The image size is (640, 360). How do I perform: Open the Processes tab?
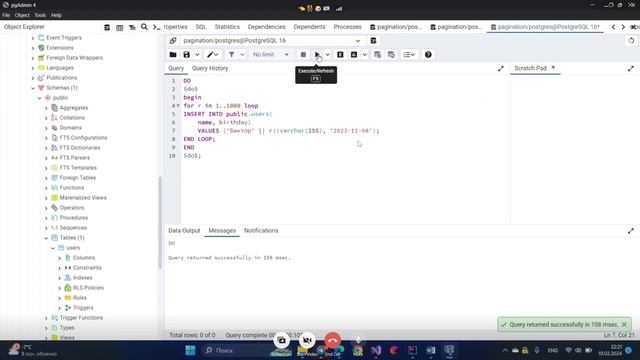coord(347,27)
